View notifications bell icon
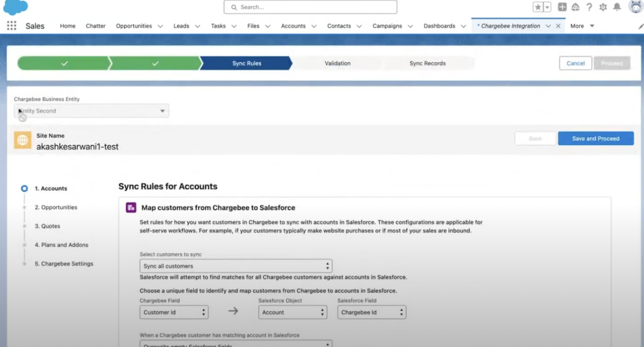 [x=617, y=7]
